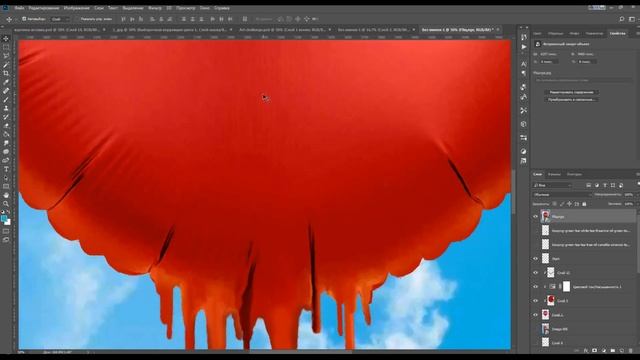The image size is (640, 360).
Task: Open the Файл menu
Action: (19, 8)
